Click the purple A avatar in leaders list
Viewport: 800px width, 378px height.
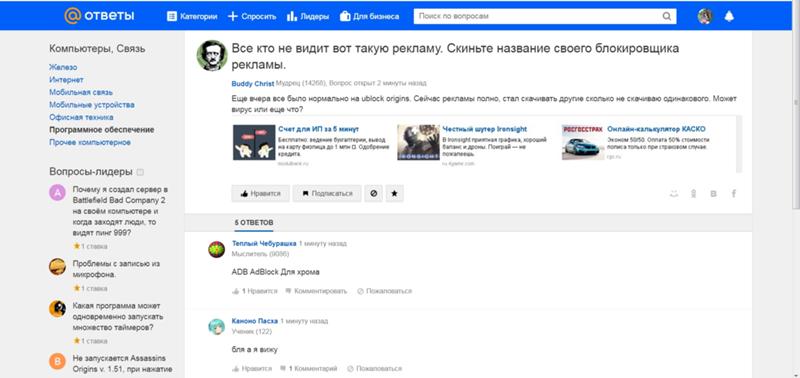58,193
